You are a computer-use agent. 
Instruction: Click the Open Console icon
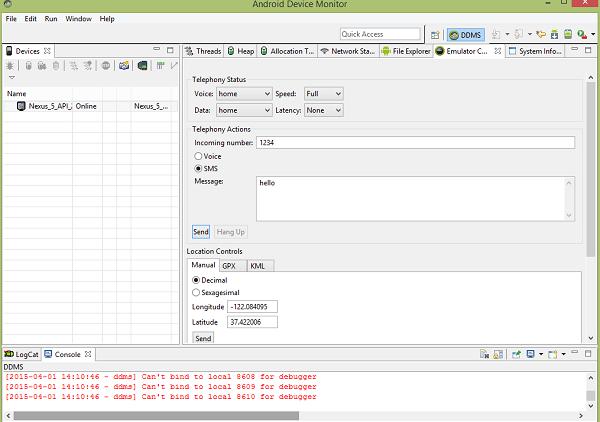coord(552,354)
